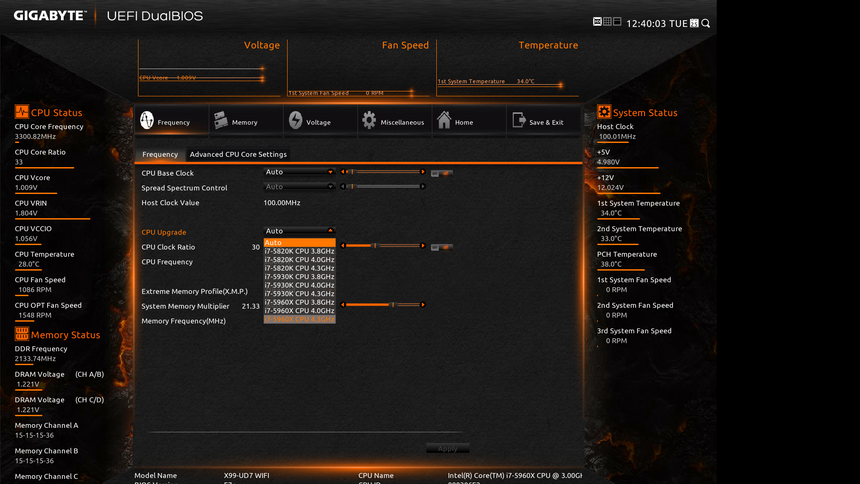This screenshot has width=860, height=484.
Task: Choose i7-5930K CPU 3.8GHz option
Action: tap(299, 277)
